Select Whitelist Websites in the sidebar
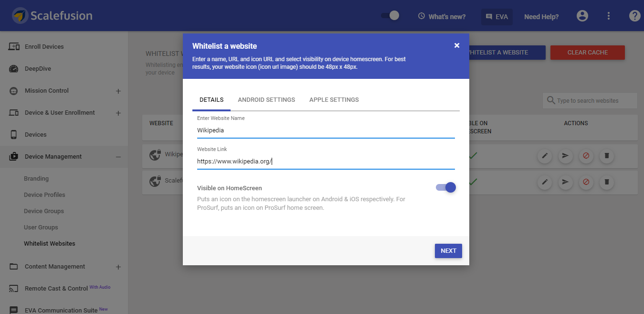 (x=50, y=244)
